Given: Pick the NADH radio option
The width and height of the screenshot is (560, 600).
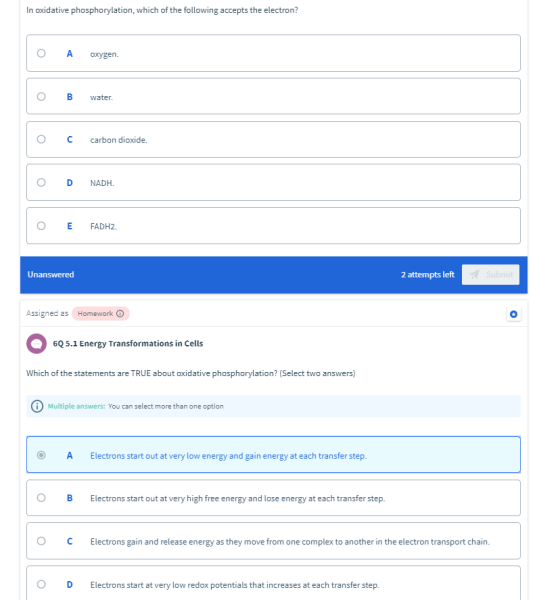Looking at the screenshot, I should [41, 183].
